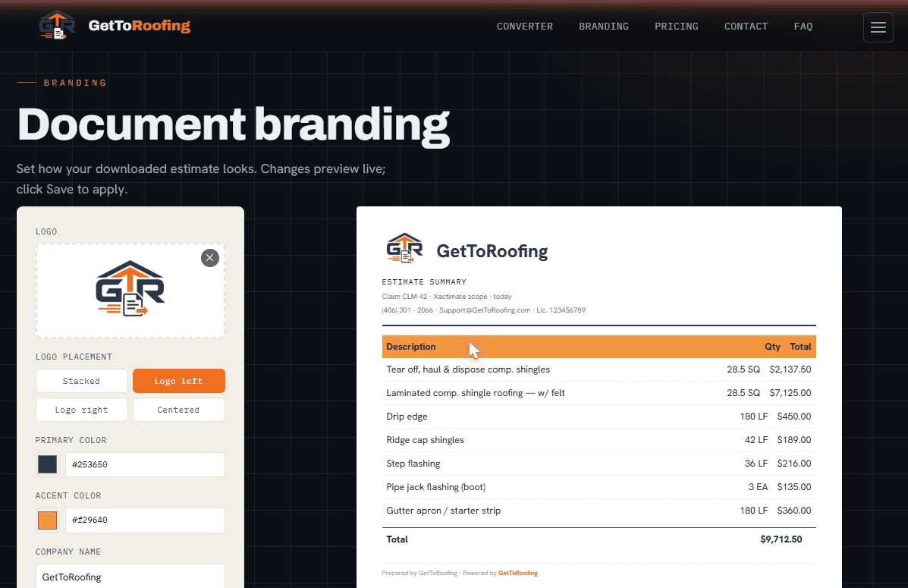Click the uploaded GTR logo thumbnail
Viewport: 908px width, 588px height.
130,288
